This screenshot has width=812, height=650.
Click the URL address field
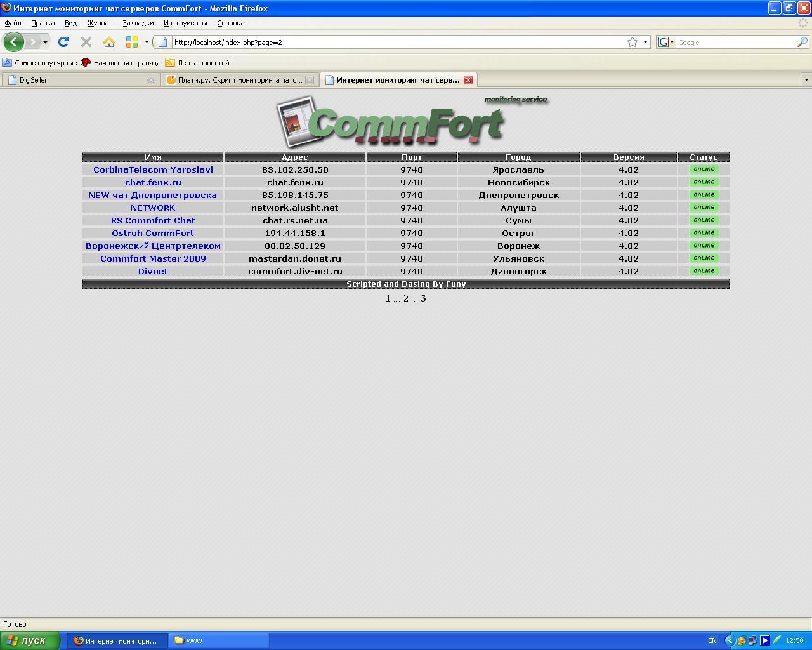pyautogui.click(x=398, y=43)
